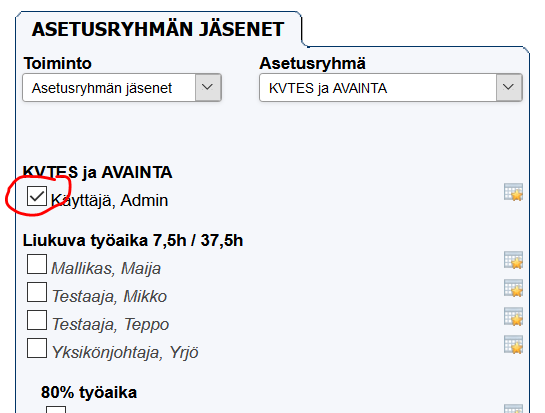The width and height of the screenshot is (545, 413).
Task: Click the name Yksikönjohtaja, Yrjö
Action: click(x=125, y=353)
